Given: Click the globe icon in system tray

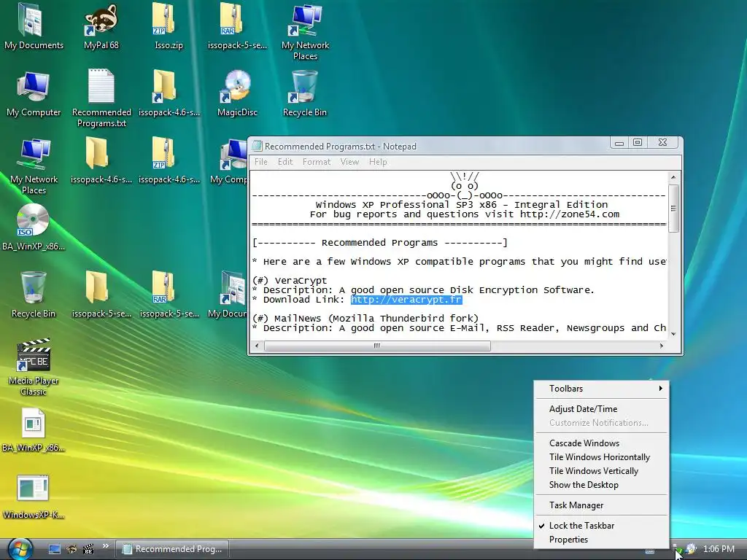Looking at the screenshot, I should (x=692, y=549).
